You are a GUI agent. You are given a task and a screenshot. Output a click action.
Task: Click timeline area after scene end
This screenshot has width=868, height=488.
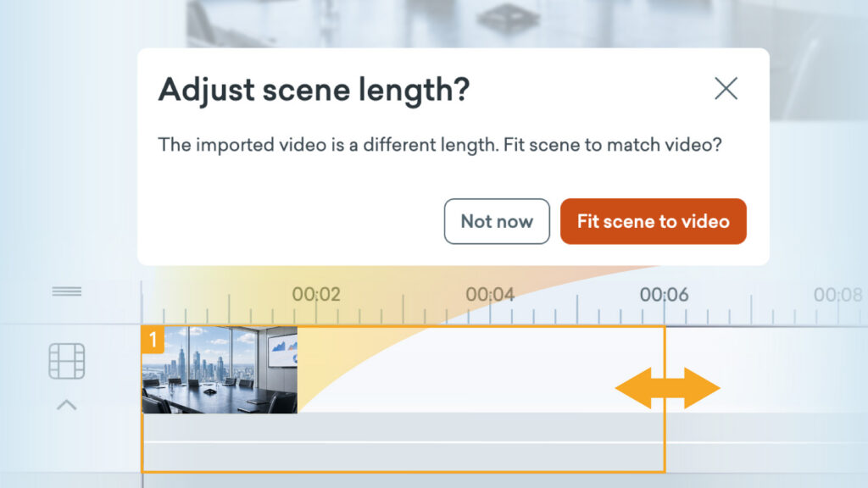tap(766, 398)
